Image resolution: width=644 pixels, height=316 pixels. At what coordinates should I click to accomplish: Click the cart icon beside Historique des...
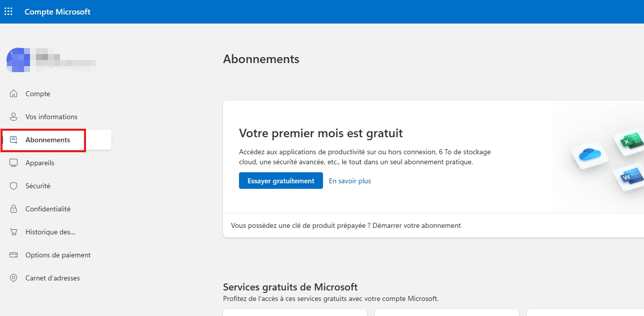(14, 232)
